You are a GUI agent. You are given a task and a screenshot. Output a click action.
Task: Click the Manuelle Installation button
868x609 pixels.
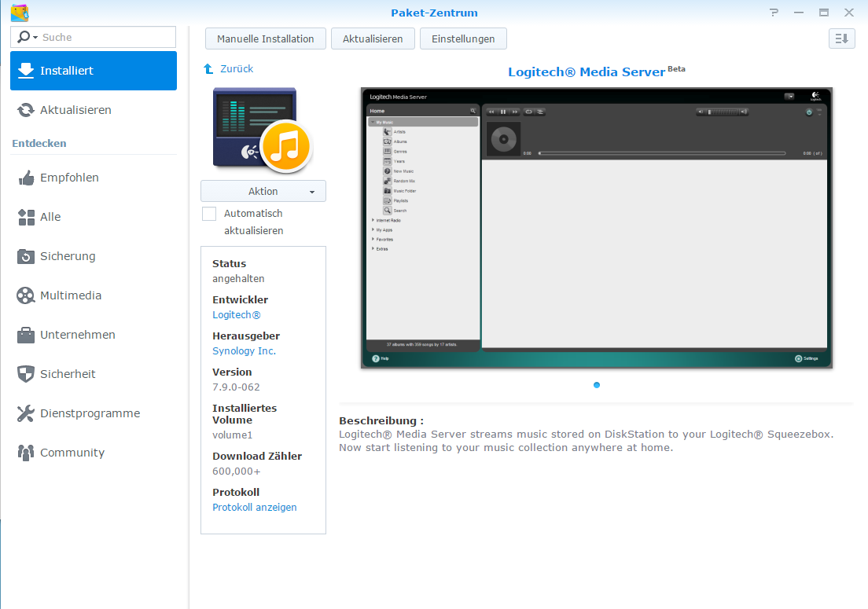pos(266,39)
